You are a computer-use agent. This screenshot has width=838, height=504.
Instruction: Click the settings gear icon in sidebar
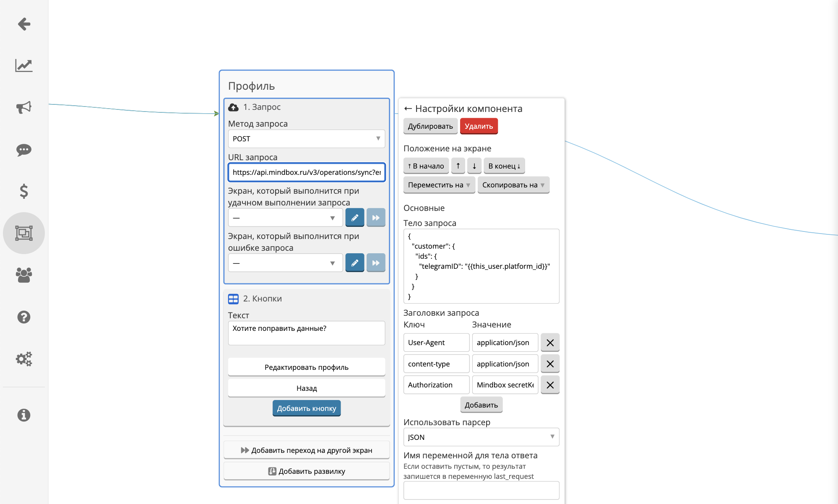(25, 359)
